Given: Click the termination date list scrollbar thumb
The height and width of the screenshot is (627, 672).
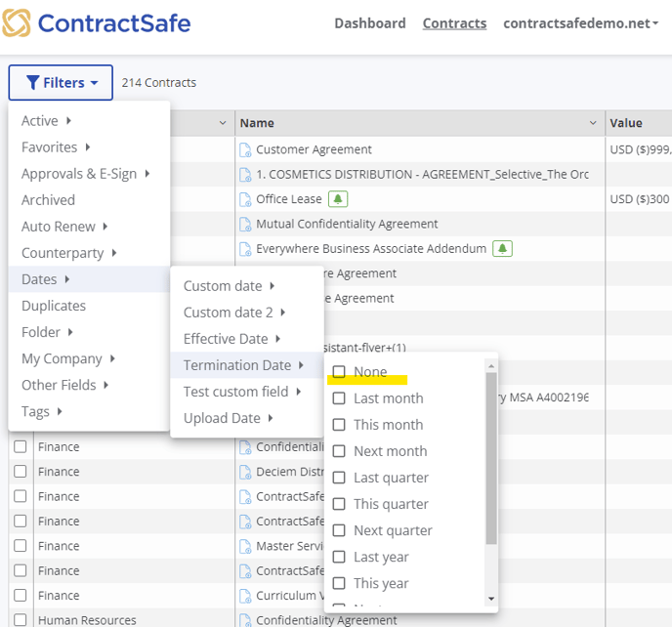Looking at the screenshot, I should pos(491,458).
